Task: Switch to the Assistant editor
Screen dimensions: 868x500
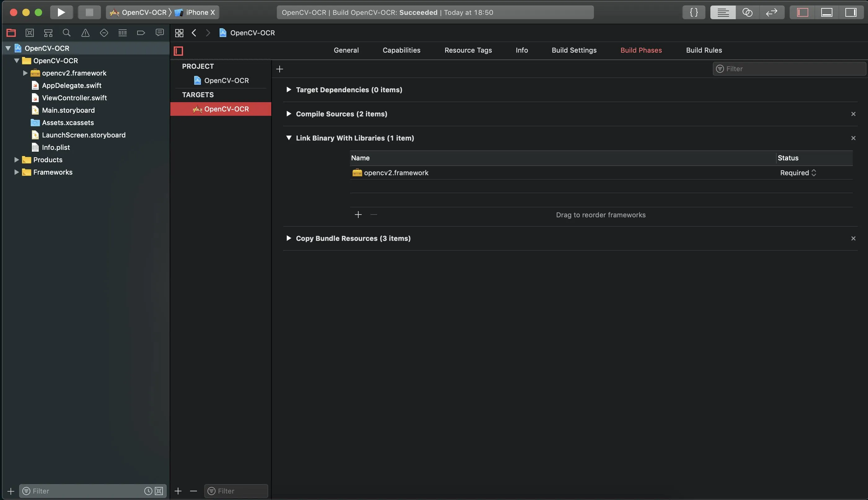Action: click(x=747, y=12)
